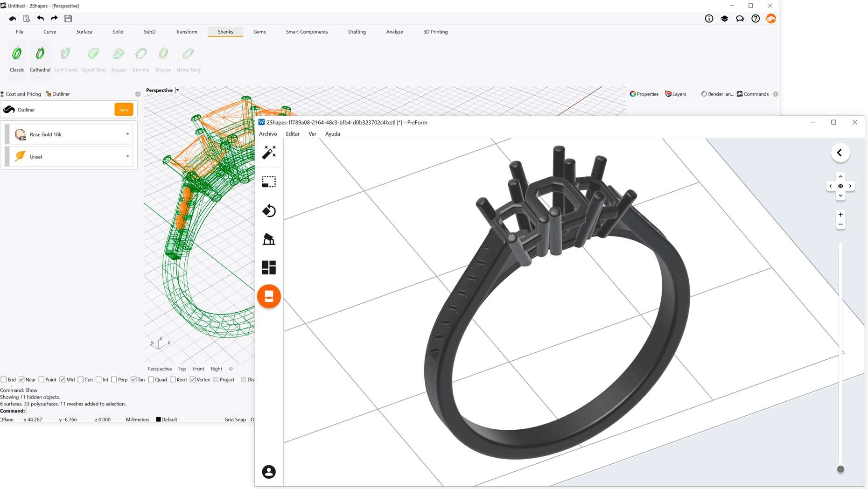Open the Unset gem dropdown
Image resolution: width=868 pixels, height=489 pixels.
click(127, 157)
